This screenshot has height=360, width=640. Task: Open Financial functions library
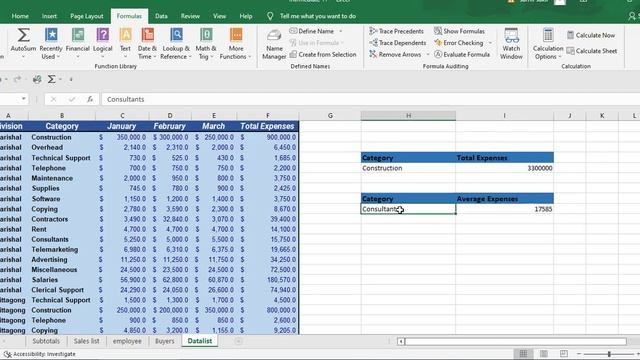78,44
